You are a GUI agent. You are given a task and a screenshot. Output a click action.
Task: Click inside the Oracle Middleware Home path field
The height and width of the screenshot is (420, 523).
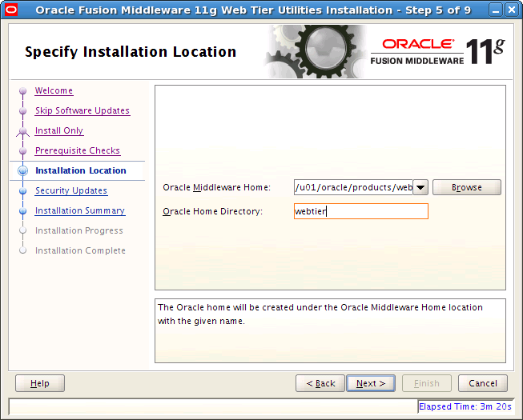tap(353, 187)
